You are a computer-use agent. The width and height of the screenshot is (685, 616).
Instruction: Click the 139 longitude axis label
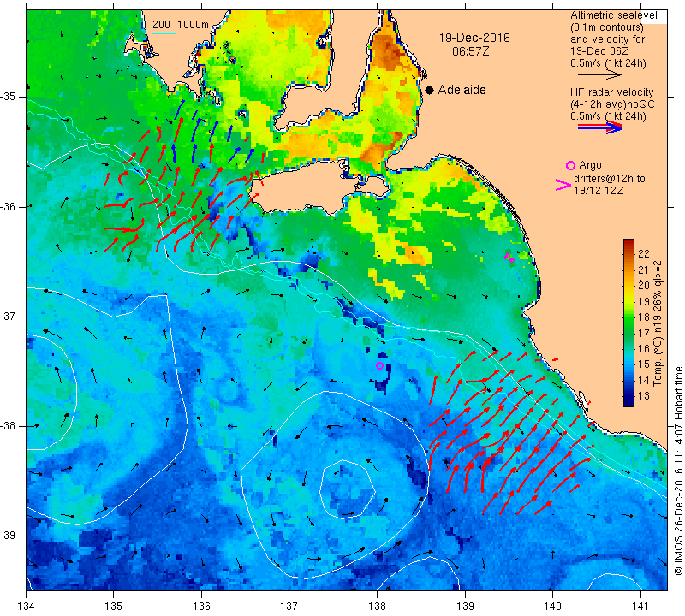click(x=465, y=607)
